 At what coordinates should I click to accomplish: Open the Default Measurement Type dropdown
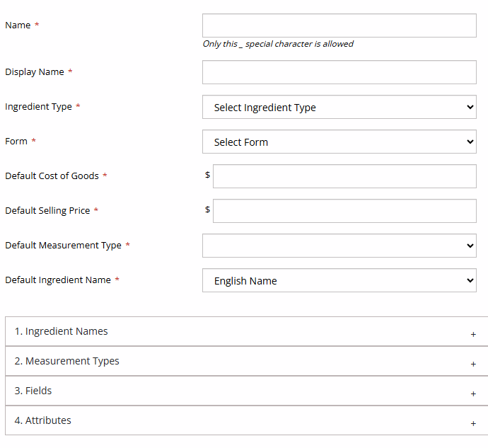(339, 246)
